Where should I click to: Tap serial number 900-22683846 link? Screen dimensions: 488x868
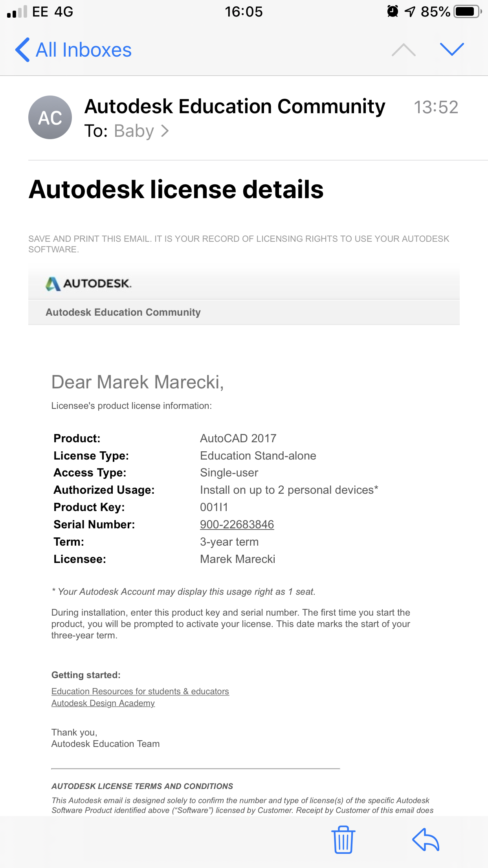tap(237, 524)
